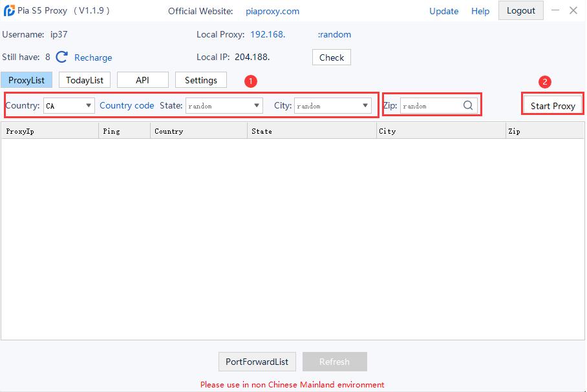Click the Zip search magnifier icon
The width and height of the screenshot is (587, 392).
[x=468, y=105]
